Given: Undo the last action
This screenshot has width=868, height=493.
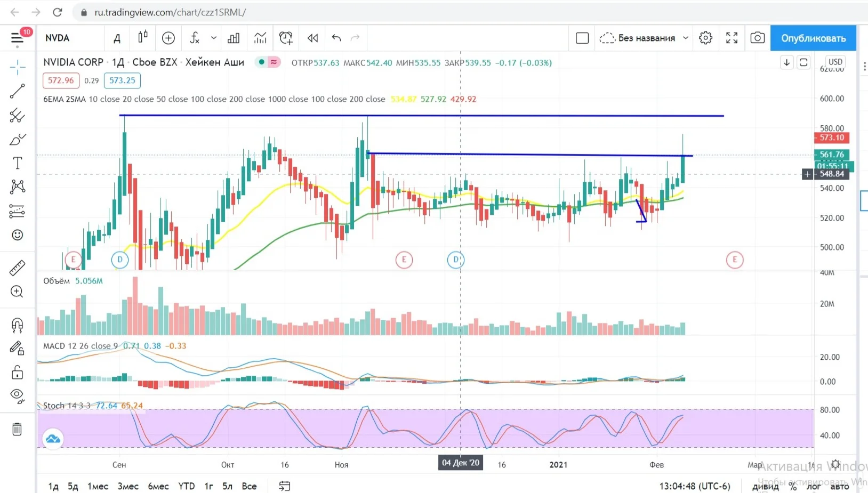Looking at the screenshot, I should point(336,38).
